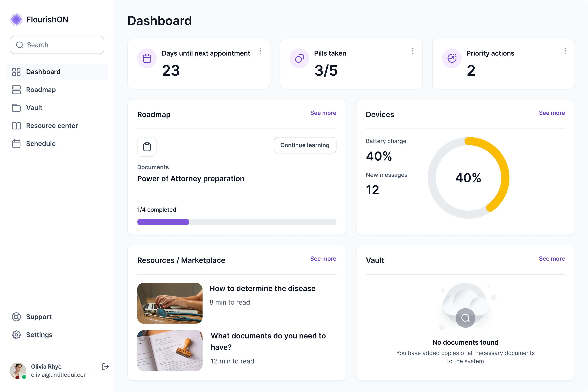The height and width of the screenshot is (392, 588).
Task: Click the Resource center book icon
Action: point(16,126)
